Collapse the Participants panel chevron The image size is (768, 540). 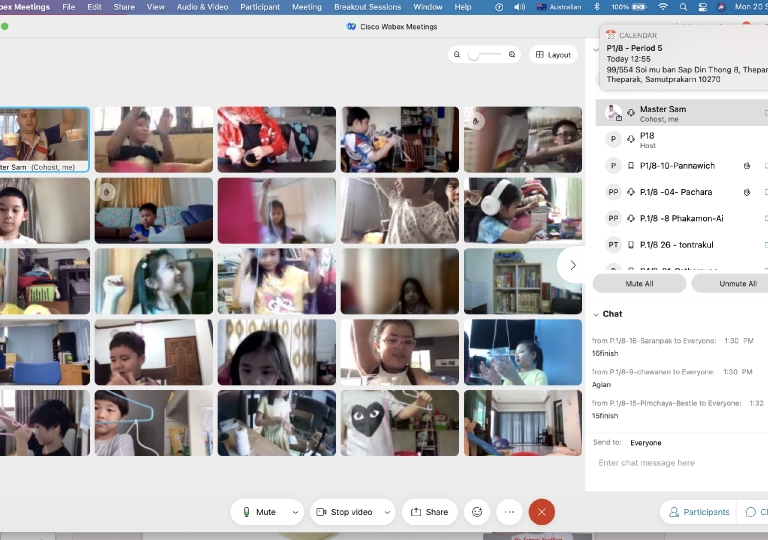click(596, 49)
